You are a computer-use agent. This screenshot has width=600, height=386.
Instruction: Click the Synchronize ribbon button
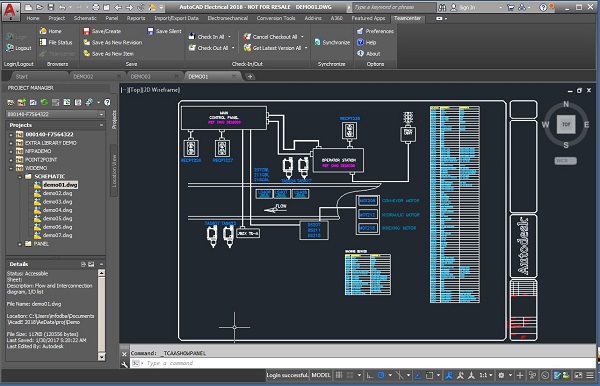pyautogui.click(x=332, y=42)
